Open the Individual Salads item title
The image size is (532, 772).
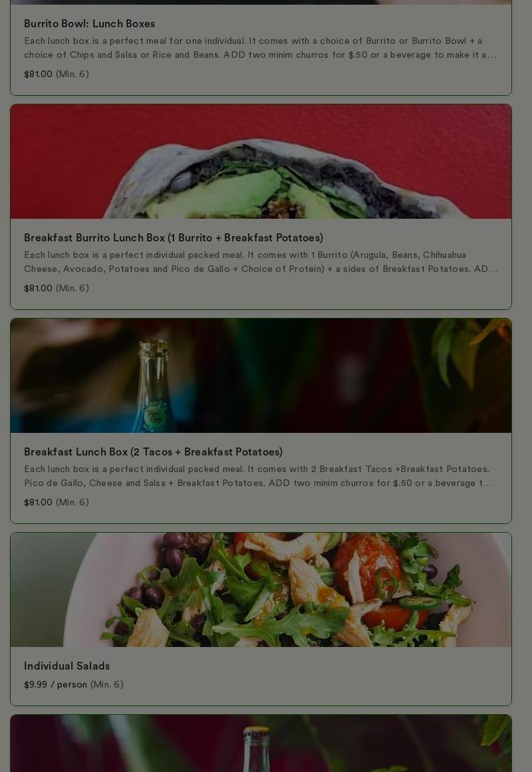(x=67, y=666)
